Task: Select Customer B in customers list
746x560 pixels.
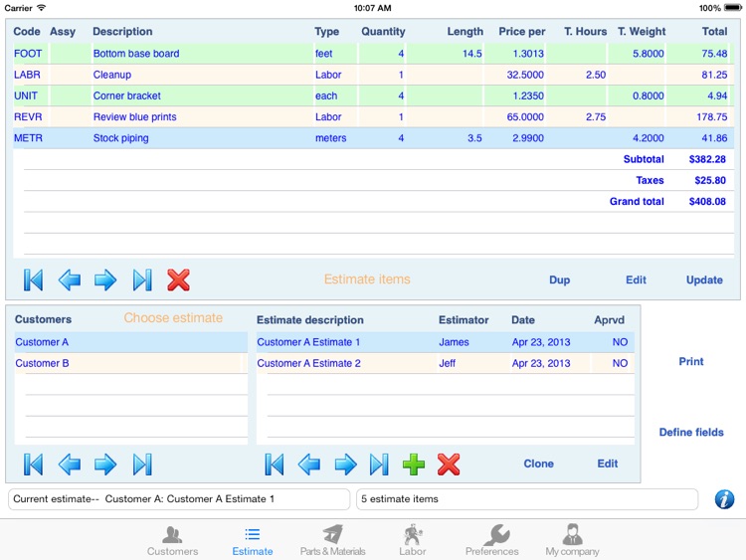Action: [x=129, y=363]
